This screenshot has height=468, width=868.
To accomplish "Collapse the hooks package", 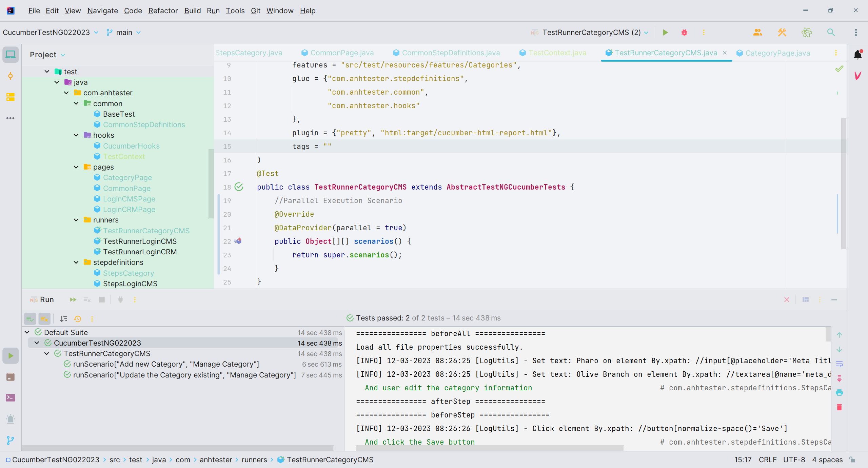I will point(76,135).
